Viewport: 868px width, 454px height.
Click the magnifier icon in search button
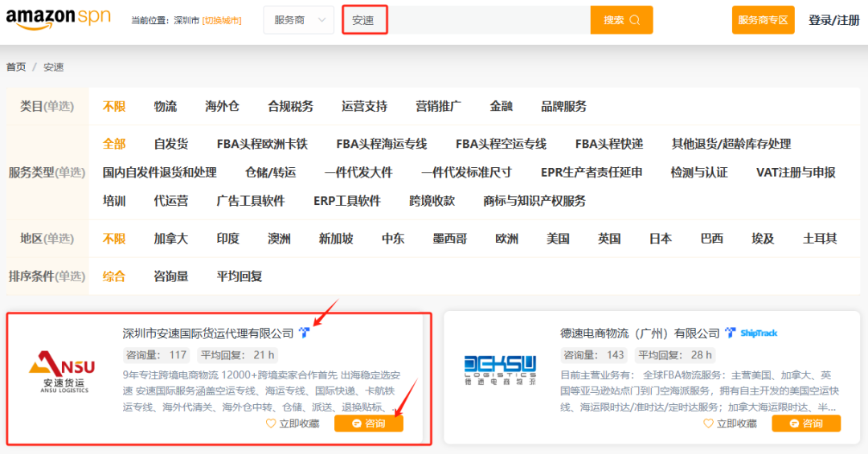click(x=635, y=20)
